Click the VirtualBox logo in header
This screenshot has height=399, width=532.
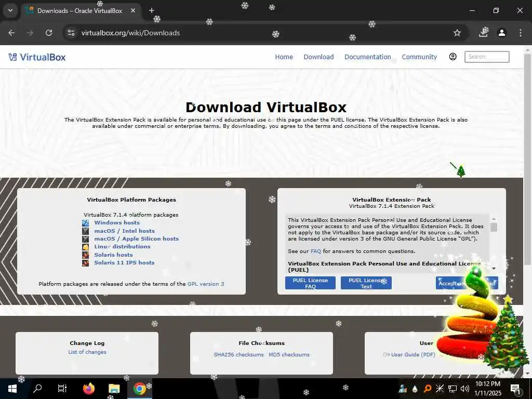tap(37, 57)
